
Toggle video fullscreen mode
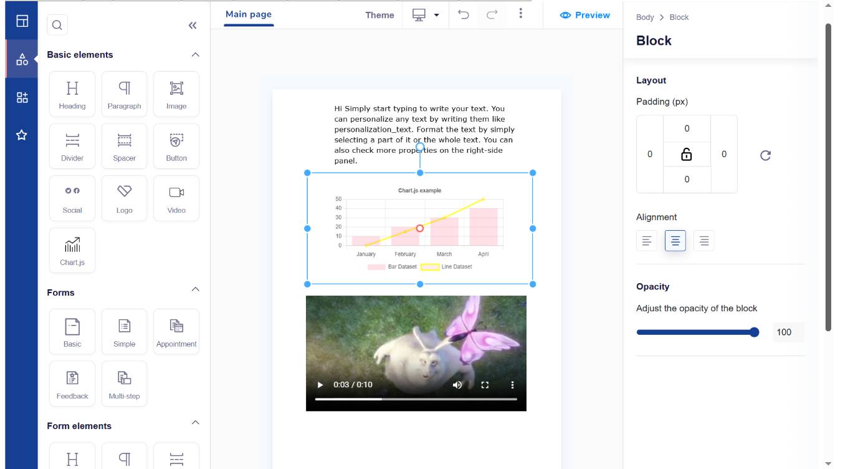pyautogui.click(x=485, y=385)
